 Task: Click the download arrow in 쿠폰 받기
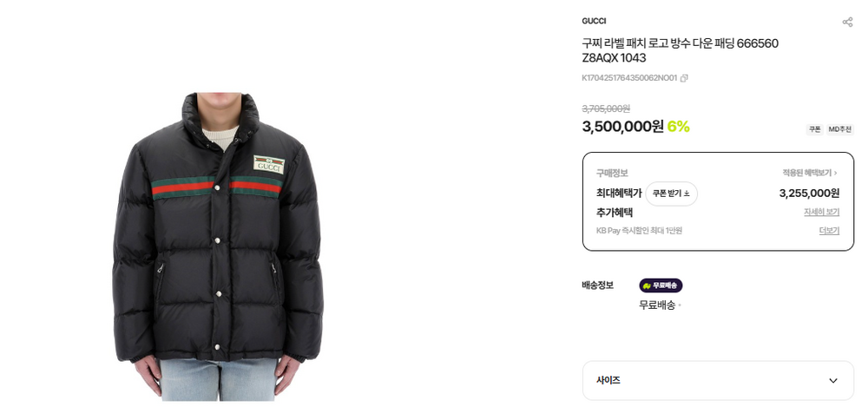coord(687,194)
